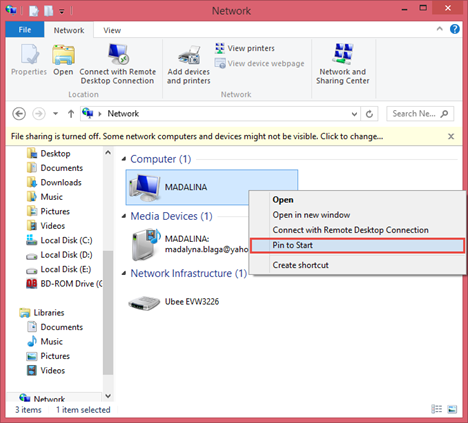Click the Forward navigation arrow
The height and width of the screenshot is (423, 468).
coord(39,114)
